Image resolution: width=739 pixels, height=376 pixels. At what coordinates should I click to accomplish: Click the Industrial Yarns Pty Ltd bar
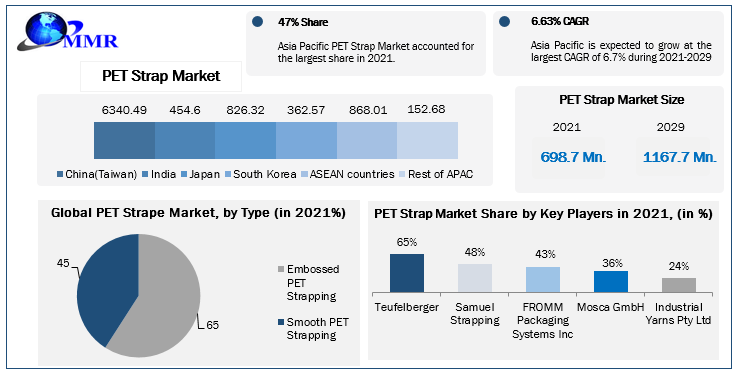tap(679, 285)
